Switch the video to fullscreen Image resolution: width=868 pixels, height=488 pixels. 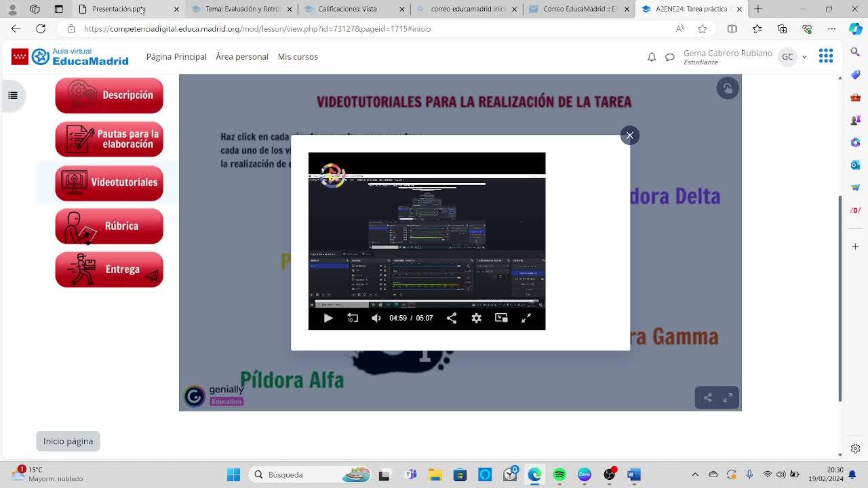click(526, 318)
